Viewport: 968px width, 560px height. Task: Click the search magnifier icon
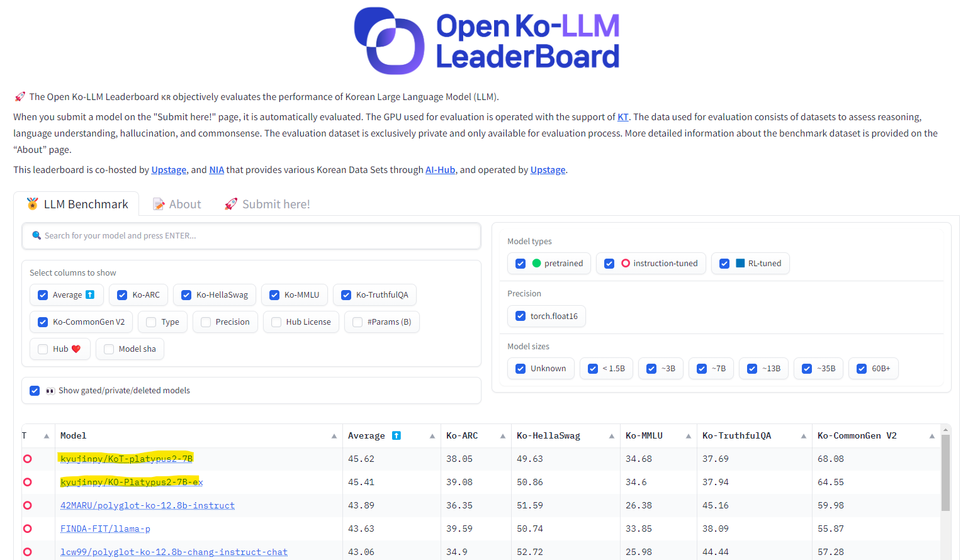(37, 235)
